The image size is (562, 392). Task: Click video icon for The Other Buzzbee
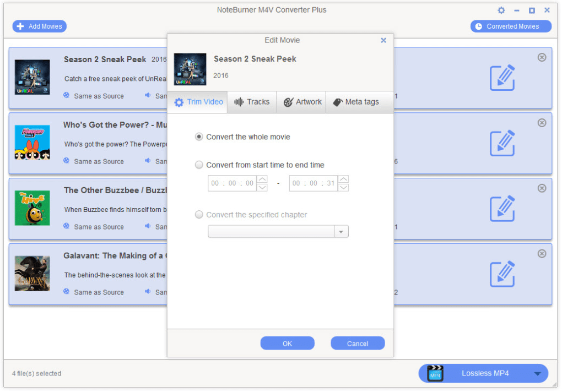[66, 226]
